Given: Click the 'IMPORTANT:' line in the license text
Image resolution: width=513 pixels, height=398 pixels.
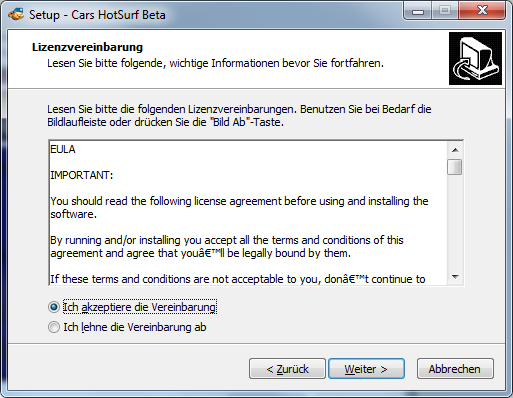Looking at the screenshot, I should pyautogui.click(x=82, y=175).
